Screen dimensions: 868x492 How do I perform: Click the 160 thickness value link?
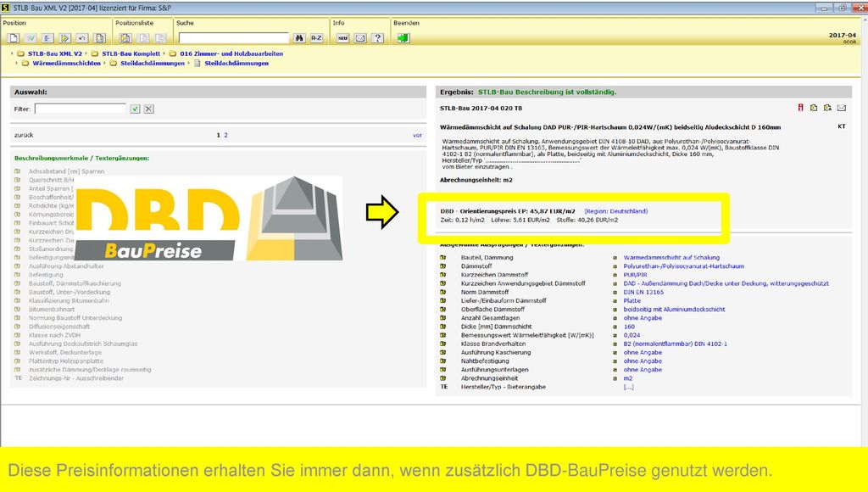pyautogui.click(x=630, y=327)
